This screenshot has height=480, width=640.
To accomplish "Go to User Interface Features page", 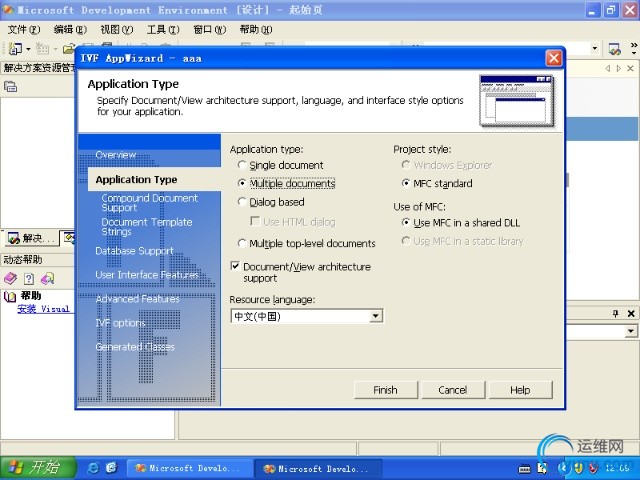I will point(147,275).
